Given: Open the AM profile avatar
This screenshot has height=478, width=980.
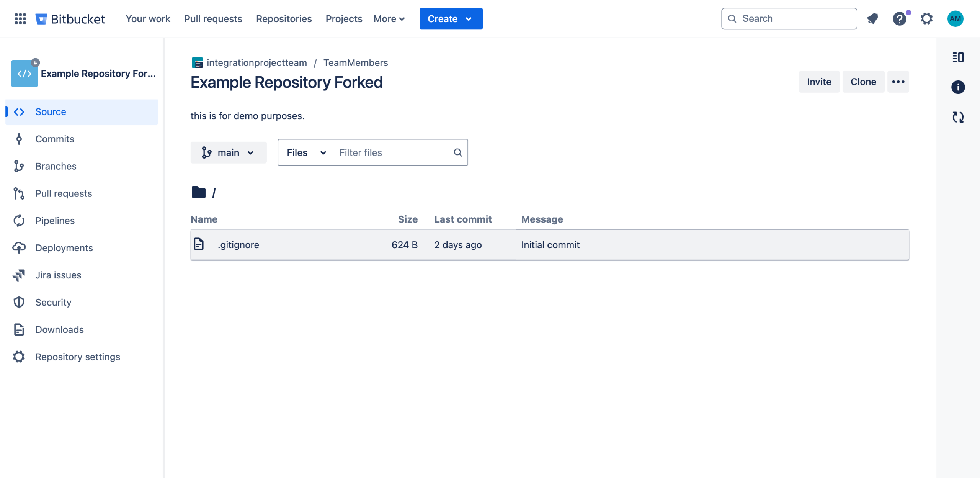Looking at the screenshot, I should pyautogui.click(x=955, y=18).
